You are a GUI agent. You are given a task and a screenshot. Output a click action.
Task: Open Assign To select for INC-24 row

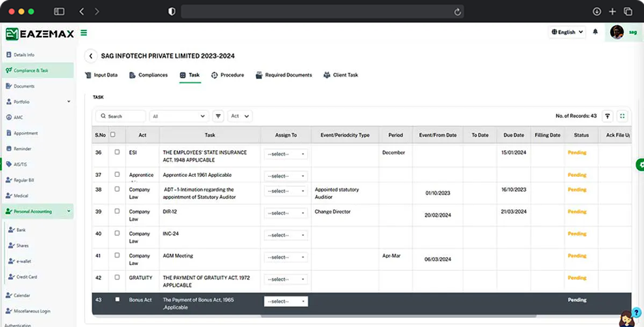click(286, 235)
